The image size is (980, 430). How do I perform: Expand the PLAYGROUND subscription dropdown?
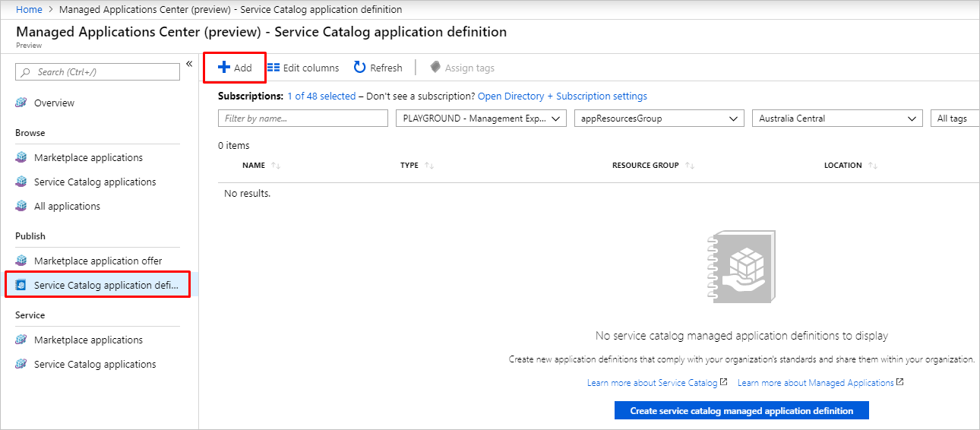tap(482, 119)
